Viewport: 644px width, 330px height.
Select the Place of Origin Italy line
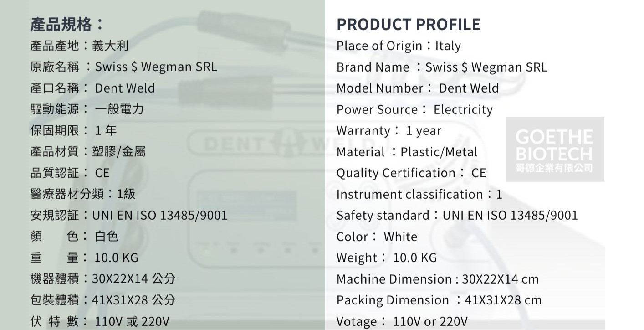399,46
